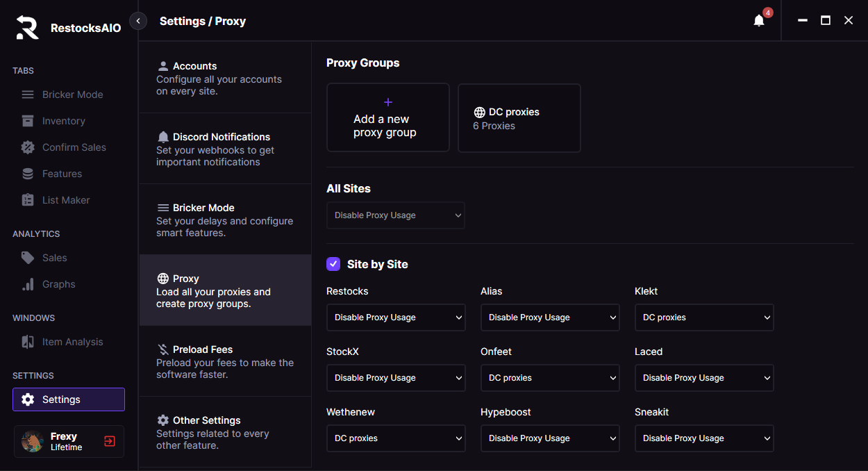The width and height of the screenshot is (868, 471).
Task: Toggle the Site by Site checkbox
Action: tap(333, 264)
